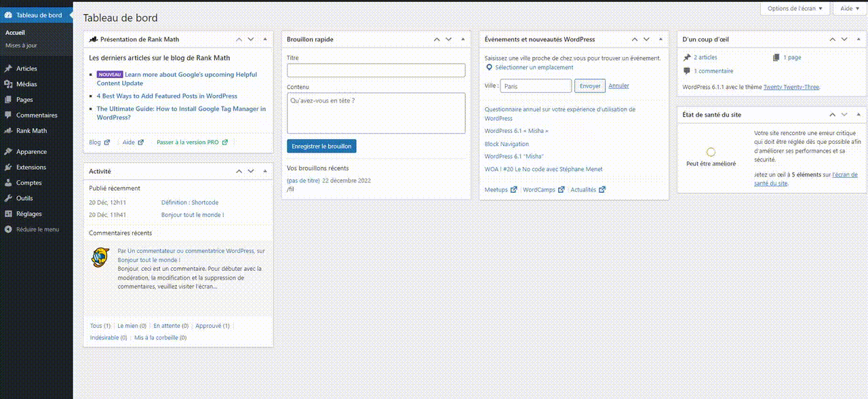
Task: Click the Ville input containing Paris
Action: (536, 86)
